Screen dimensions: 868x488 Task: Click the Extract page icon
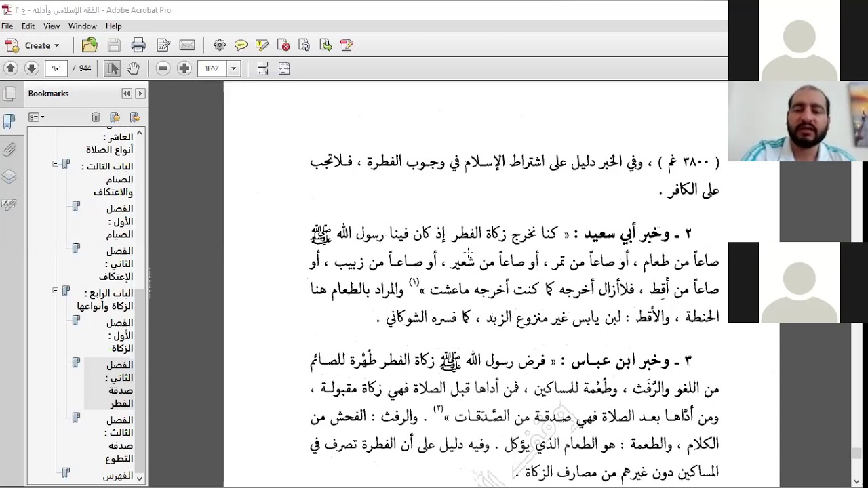(x=325, y=45)
